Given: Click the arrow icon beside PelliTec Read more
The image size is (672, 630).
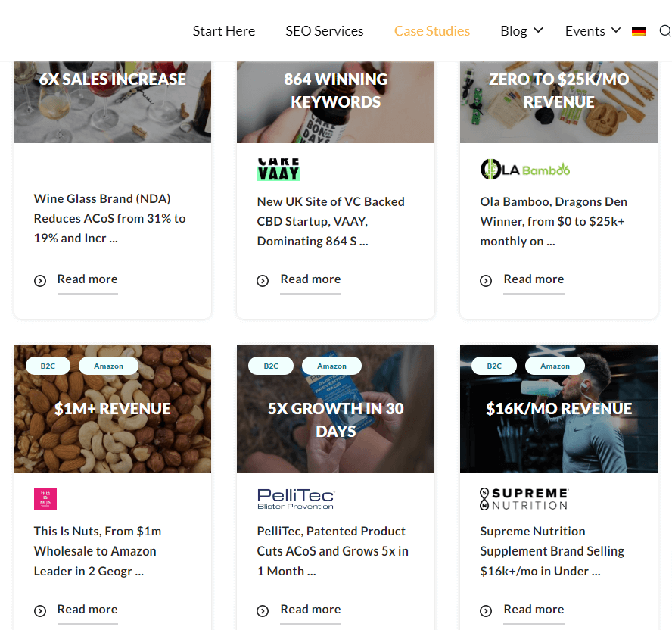Looking at the screenshot, I should 263,611.
